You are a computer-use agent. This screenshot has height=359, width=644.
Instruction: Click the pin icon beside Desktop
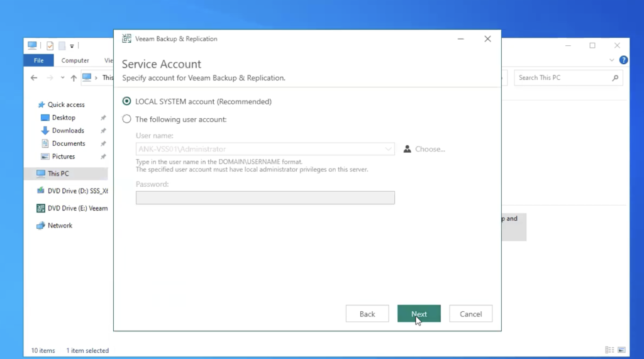point(103,118)
